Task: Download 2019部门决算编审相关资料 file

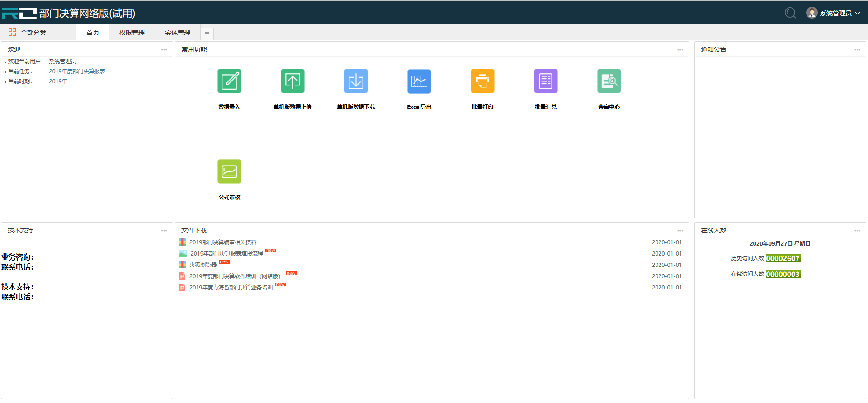Action: pos(222,242)
